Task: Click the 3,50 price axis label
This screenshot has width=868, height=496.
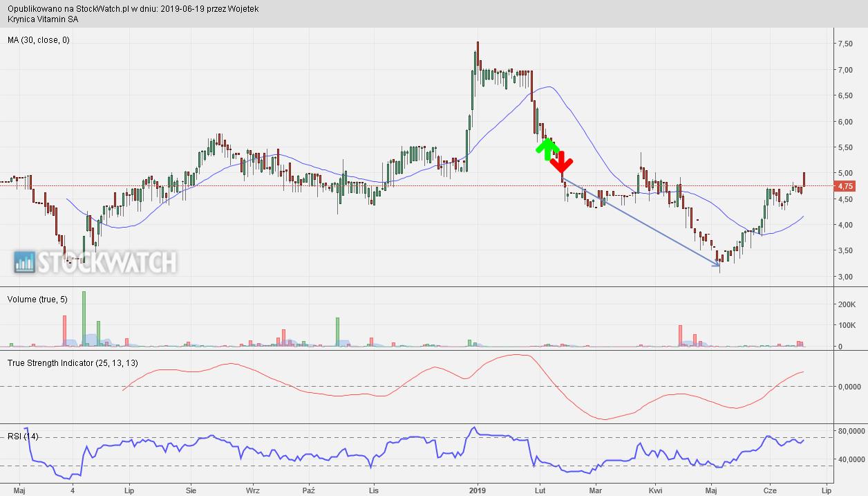Action: click(845, 251)
